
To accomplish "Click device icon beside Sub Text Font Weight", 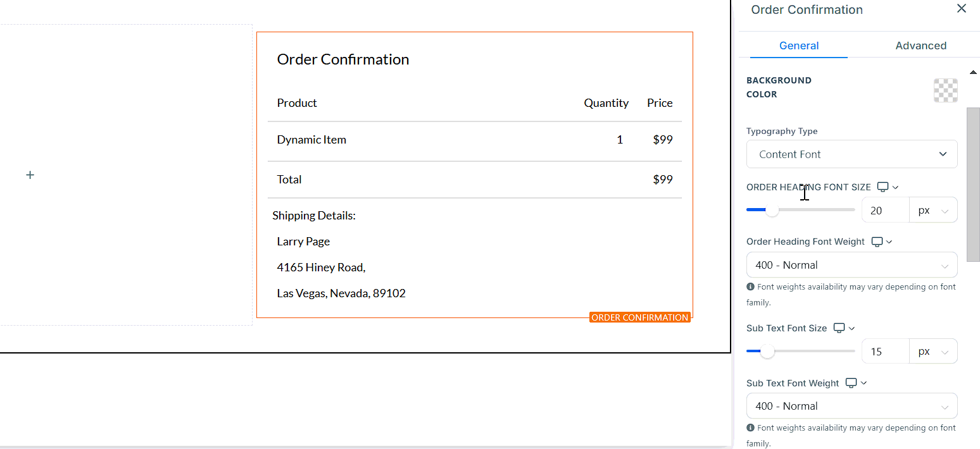I will click(852, 383).
